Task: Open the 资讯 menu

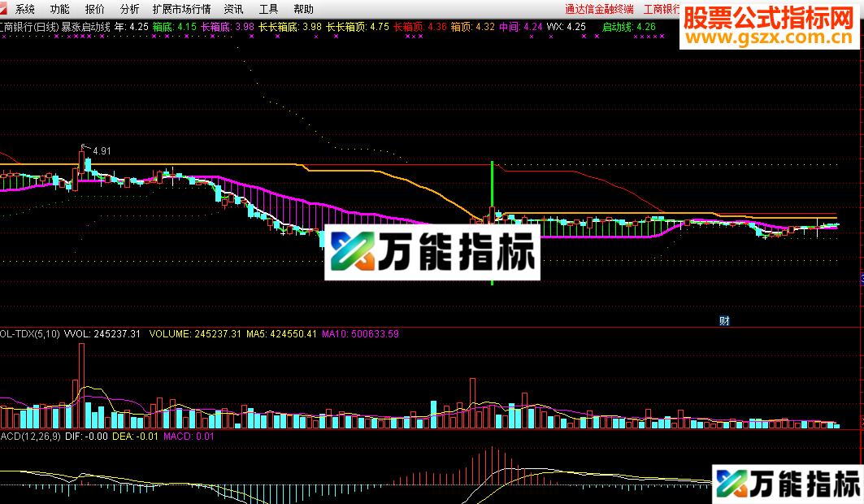Action: (x=232, y=9)
